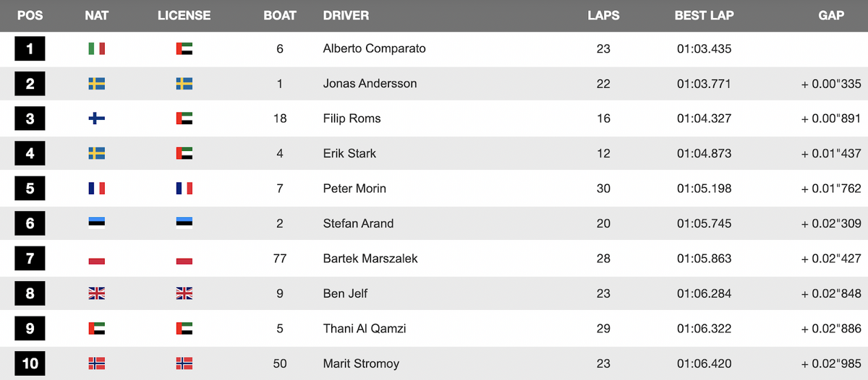Click the DRIVER column header
This screenshot has height=380, width=868.
(346, 15)
